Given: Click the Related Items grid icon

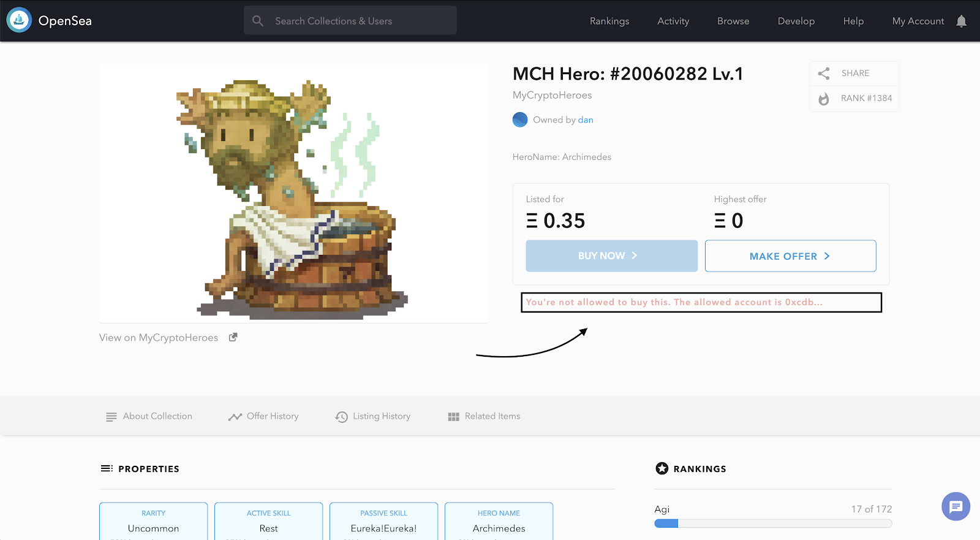Looking at the screenshot, I should coord(453,417).
